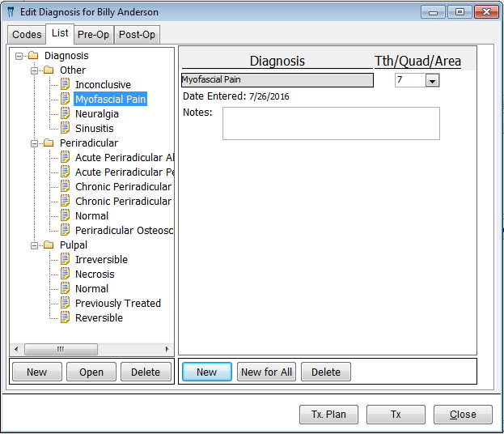Click the Inconclusive document icon
This screenshot has width=504, height=434.
(66, 85)
